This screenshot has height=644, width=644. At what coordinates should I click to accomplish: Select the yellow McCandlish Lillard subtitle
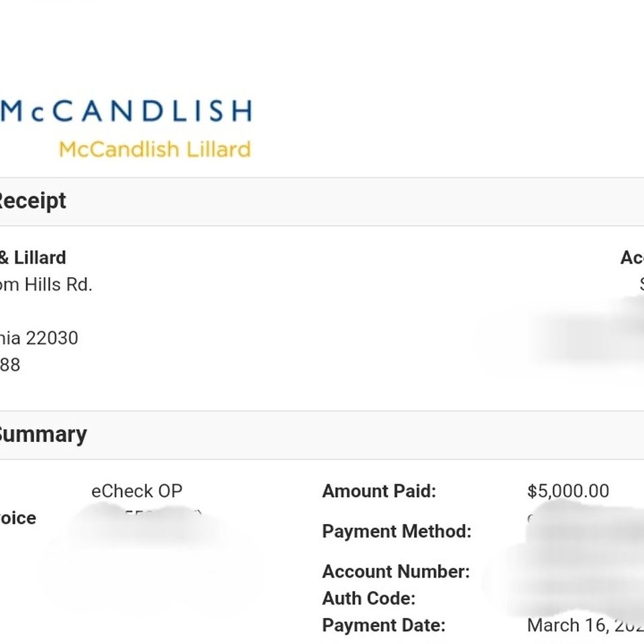[155, 149]
